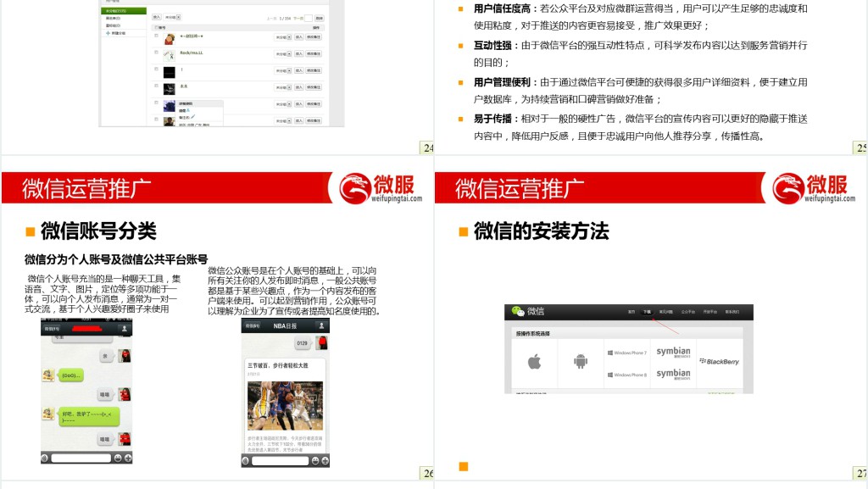Click the page-jump button near 1/334
This screenshot has height=489, width=868.
point(320,19)
